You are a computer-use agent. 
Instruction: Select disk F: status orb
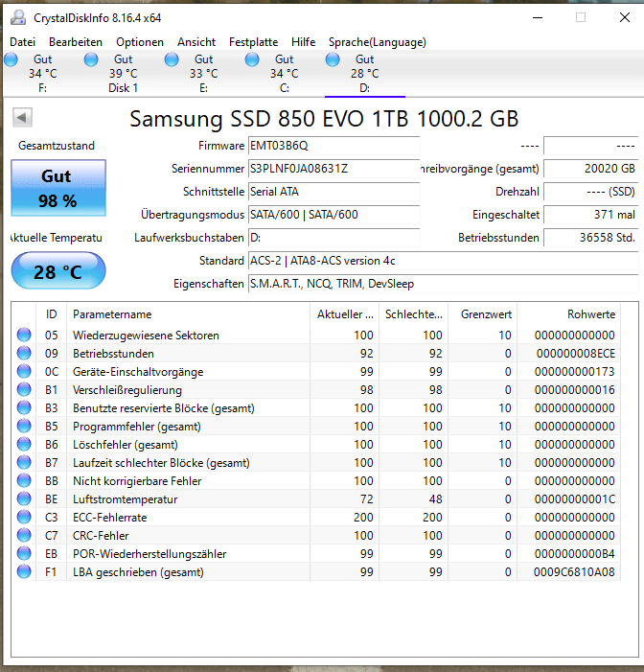[x=11, y=59]
